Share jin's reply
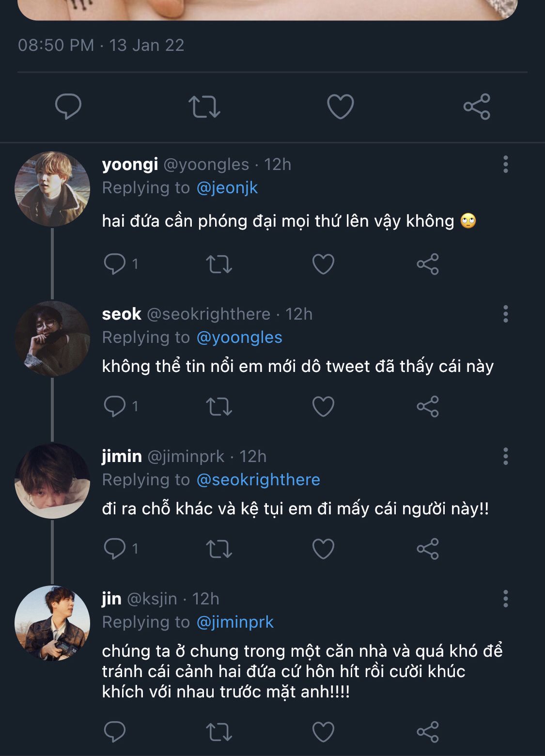545x756 pixels. (x=428, y=732)
